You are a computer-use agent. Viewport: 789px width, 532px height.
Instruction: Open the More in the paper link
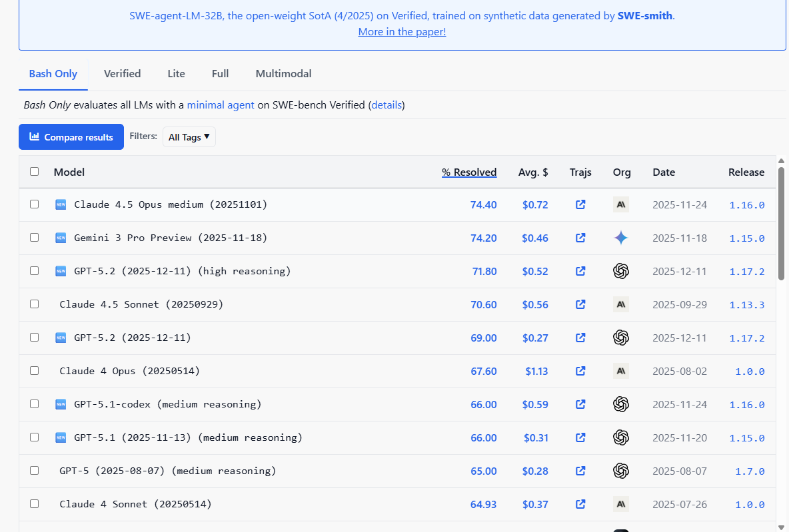tap(402, 31)
